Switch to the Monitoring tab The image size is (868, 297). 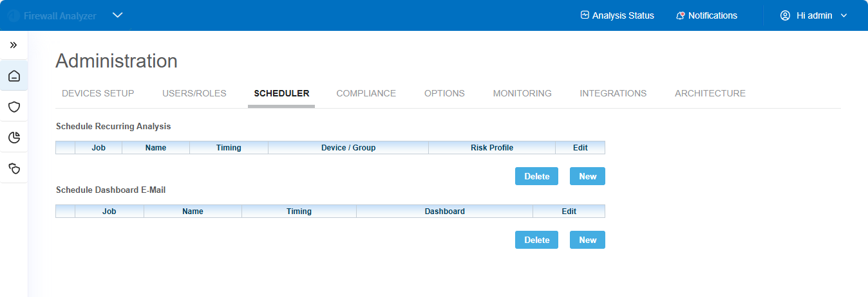point(522,93)
